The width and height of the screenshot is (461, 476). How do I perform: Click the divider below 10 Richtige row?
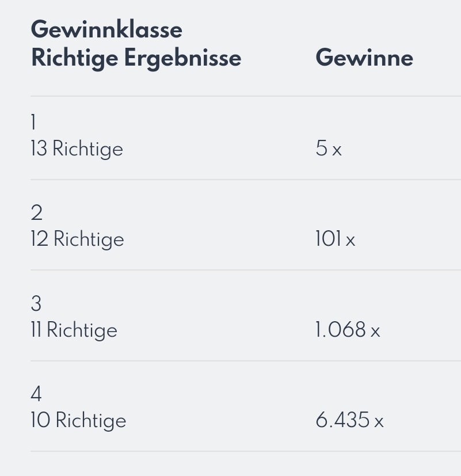(x=246, y=451)
